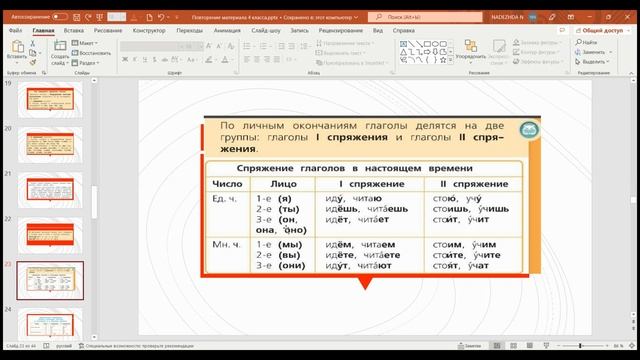The width and height of the screenshot is (640, 360).
Task: Click the Найти find button
Action: pos(587,42)
